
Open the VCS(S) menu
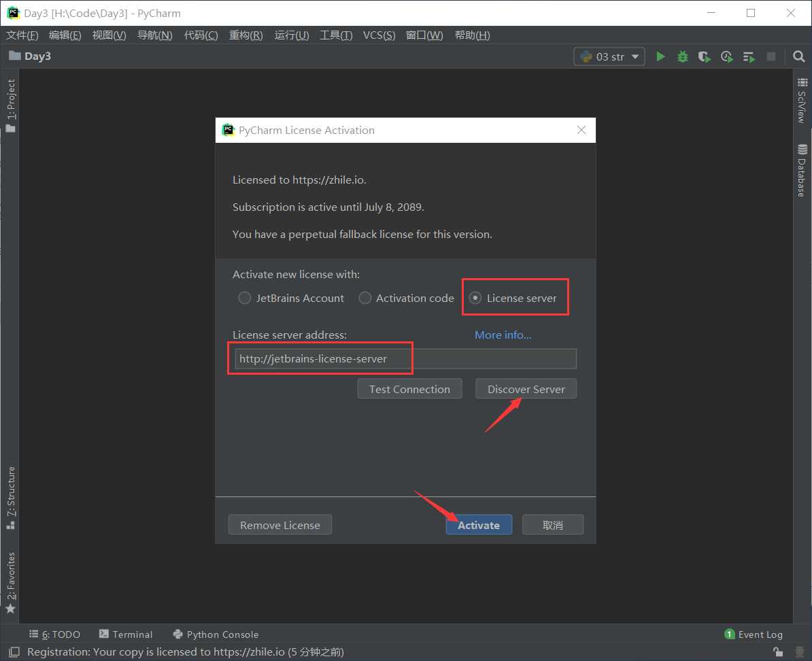point(379,35)
